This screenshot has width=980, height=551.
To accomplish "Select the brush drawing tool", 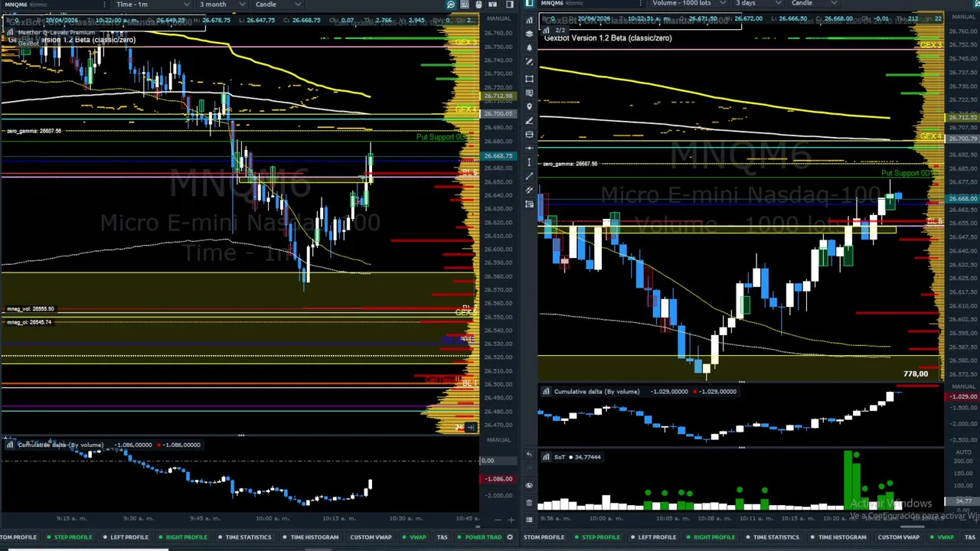I will pos(529,121).
